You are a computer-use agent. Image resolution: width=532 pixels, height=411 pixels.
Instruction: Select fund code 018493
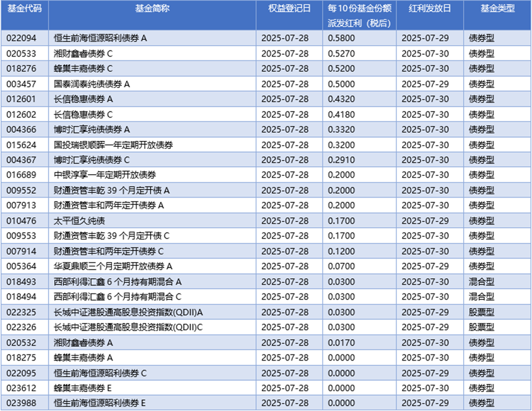point(22,282)
